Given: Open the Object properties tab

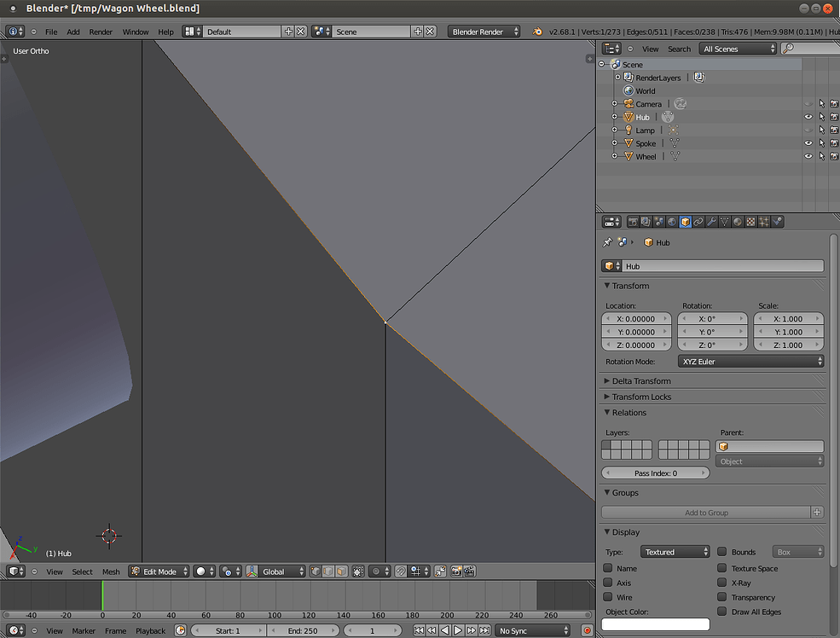Looking at the screenshot, I should [x=685, y=222].
